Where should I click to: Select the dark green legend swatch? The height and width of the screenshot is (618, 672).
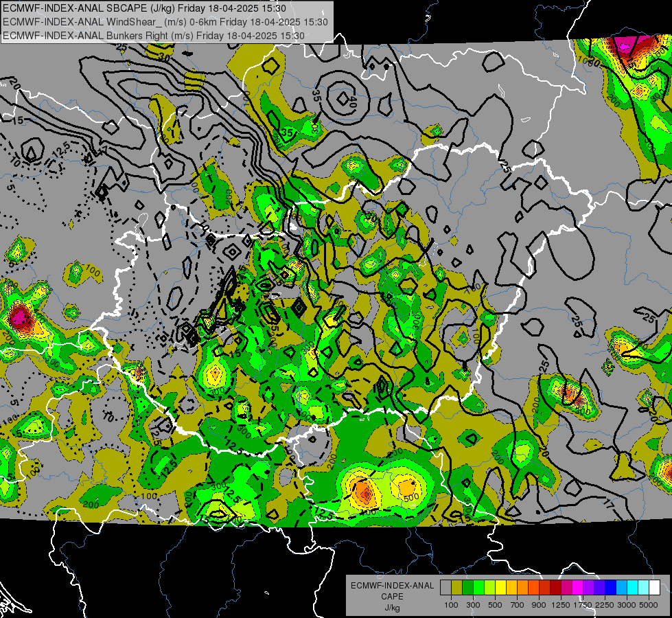pos(467,588)
